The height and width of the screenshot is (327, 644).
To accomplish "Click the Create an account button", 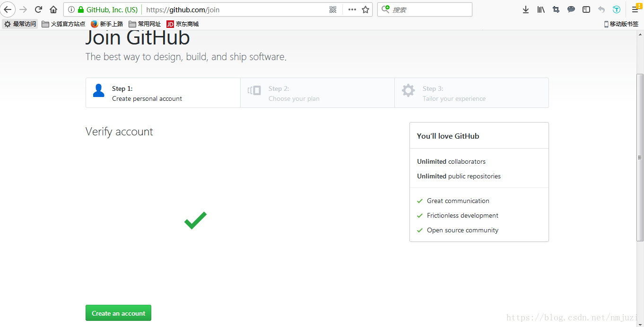I will point(118,313).
